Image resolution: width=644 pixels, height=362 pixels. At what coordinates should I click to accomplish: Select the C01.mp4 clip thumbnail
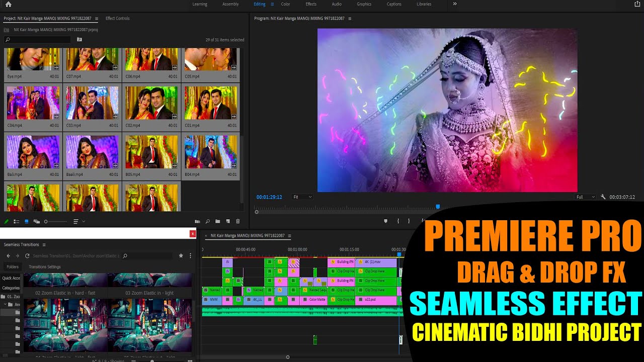[x=211, y=103]
